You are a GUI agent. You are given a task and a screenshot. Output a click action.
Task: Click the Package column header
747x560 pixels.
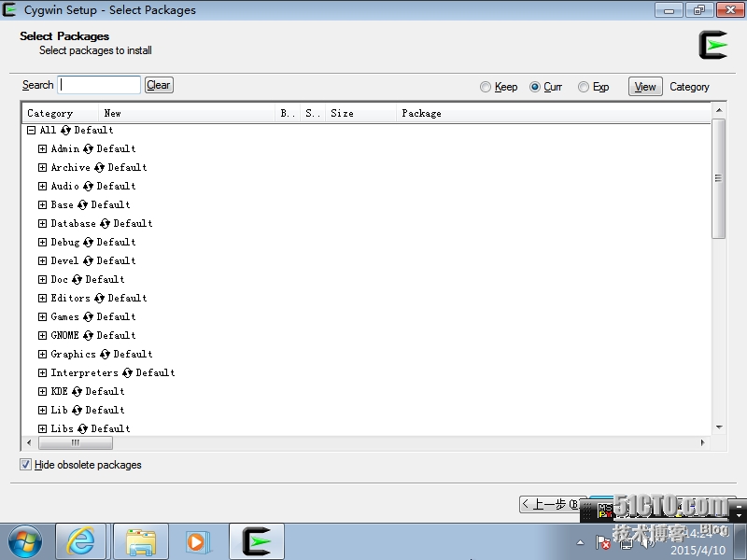[x=553, y=113]
